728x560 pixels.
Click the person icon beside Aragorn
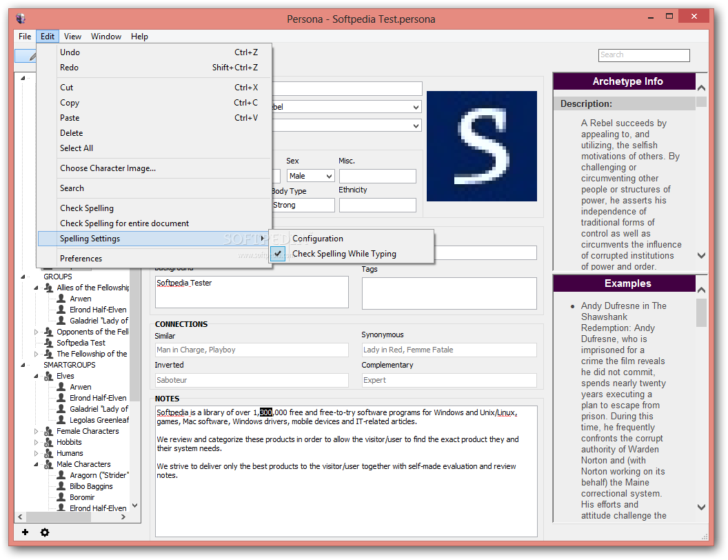pos(61,475)
